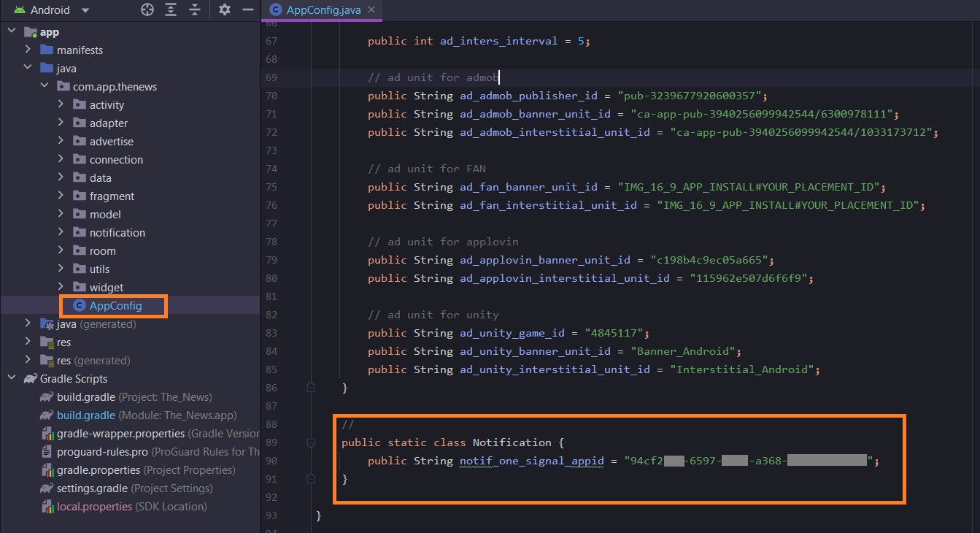Click the Select Opened File target icon
This screenshot has width=980, height=533.
[147, 10]
